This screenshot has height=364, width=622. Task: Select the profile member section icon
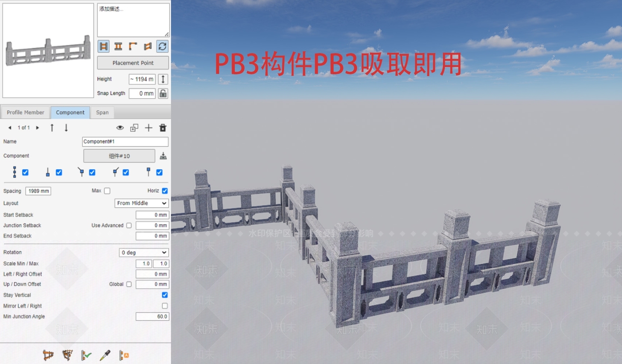tap(118, 46)
